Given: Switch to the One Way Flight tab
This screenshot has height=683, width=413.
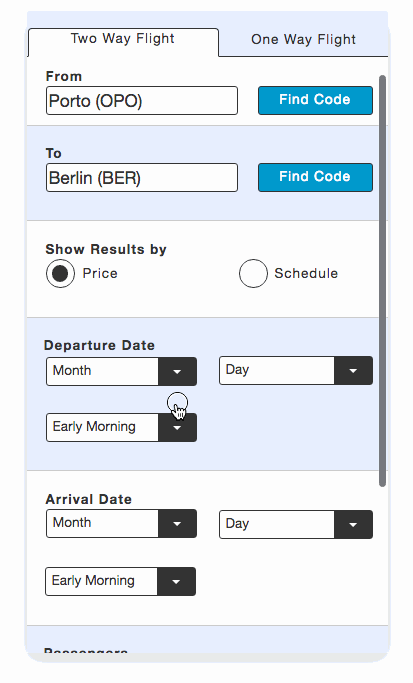Looking at the screenshot, I should [x=303, y=40].
